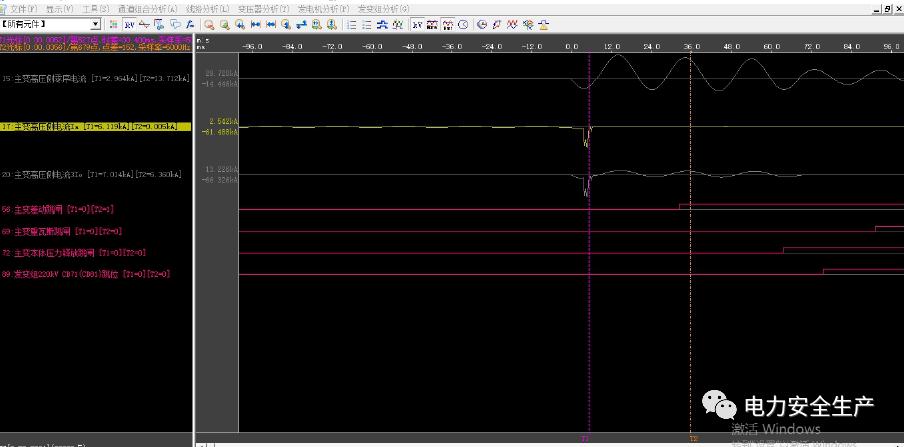Viewport: 905px width, 447px height.
Task: Click the 72.0 time axis label
Action: pyautogui.click(x=812, y=46)
